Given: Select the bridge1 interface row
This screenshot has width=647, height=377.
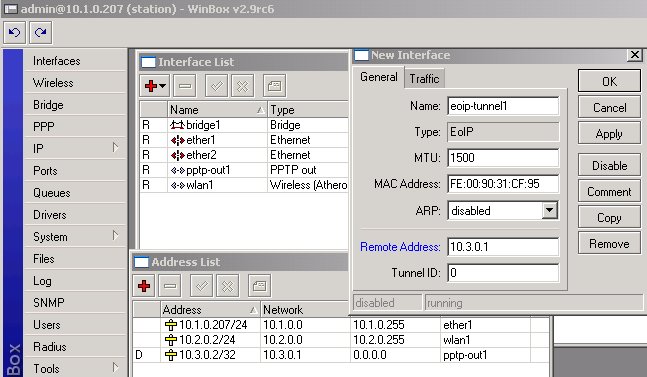Looking at the screenshot, I should pos(244,125).
